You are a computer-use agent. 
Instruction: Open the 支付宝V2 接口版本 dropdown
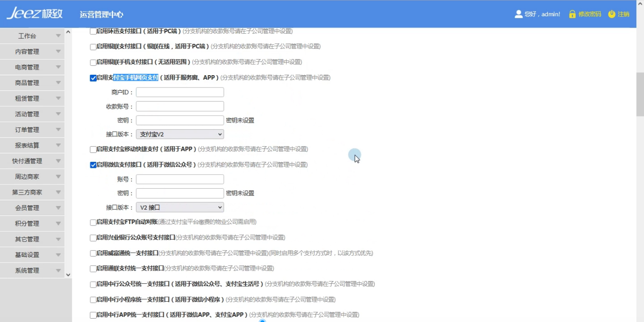[x=180, y=134]
